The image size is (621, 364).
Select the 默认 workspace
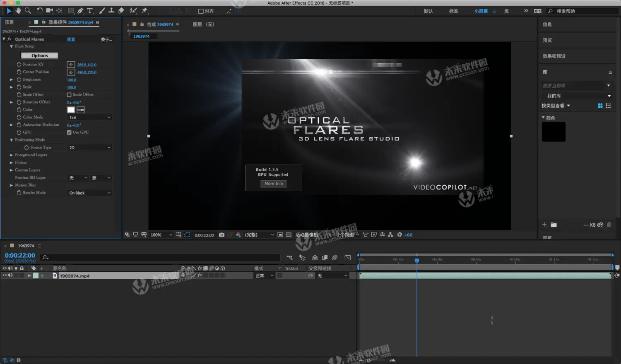(x=428, y=11)
